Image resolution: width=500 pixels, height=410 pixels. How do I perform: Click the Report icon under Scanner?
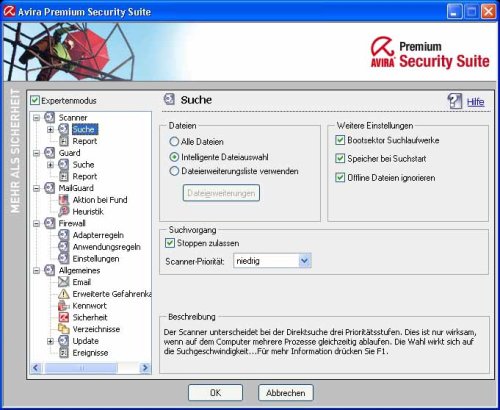click(x=63, y=141)
